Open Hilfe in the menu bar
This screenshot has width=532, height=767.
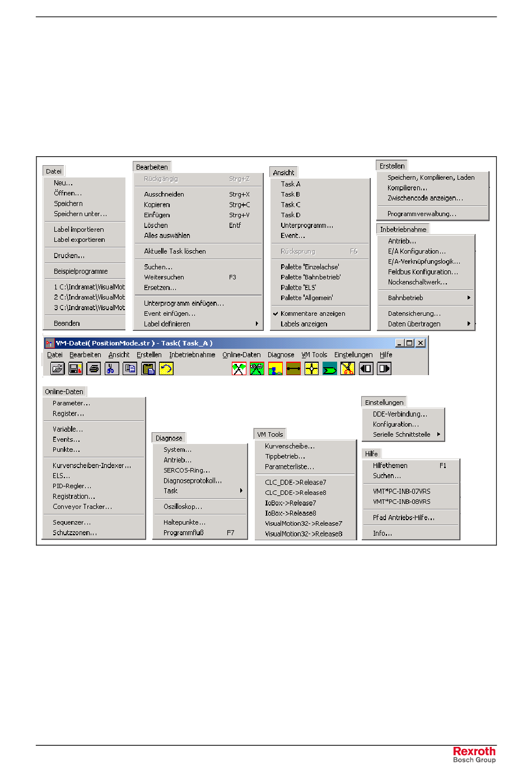point(386,355)
